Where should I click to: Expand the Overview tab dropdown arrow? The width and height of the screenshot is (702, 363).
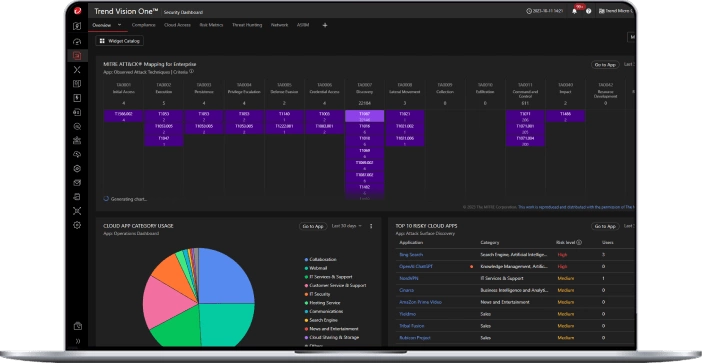click(x=120, y=25)
